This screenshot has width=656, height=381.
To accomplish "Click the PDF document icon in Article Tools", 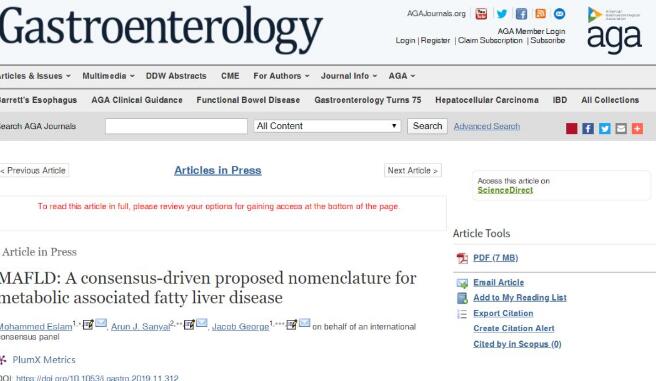I will 462,258.
